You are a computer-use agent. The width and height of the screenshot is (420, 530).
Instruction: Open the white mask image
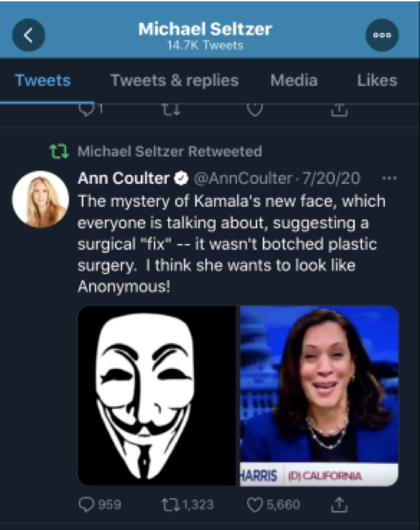pos(157,395)
